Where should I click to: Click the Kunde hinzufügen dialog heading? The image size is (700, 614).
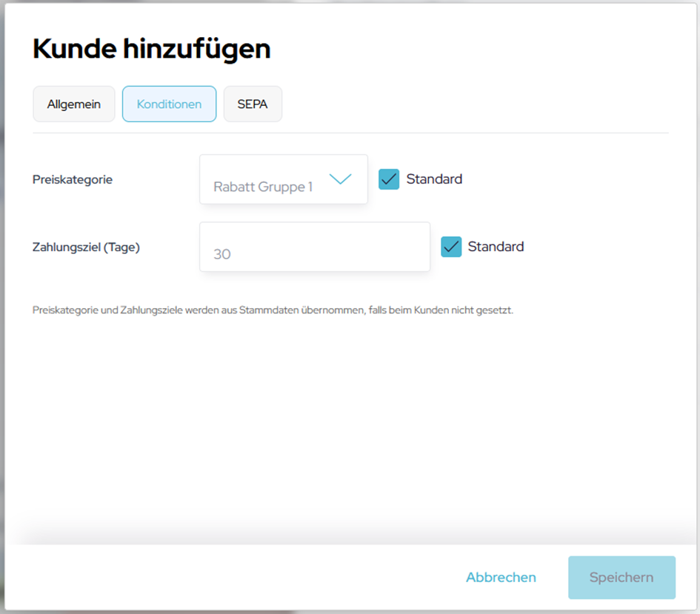[x=152, y=49]
